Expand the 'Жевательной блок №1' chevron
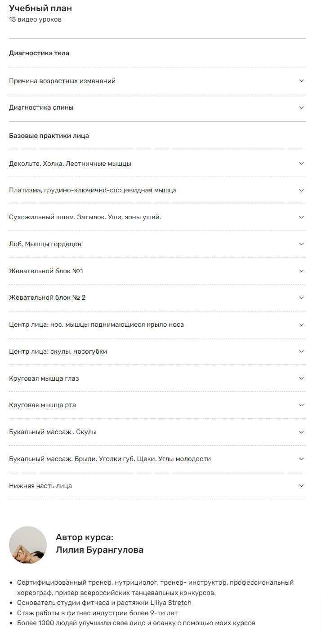The height and width of the screenshot is (644, 321). pos(301,271)
